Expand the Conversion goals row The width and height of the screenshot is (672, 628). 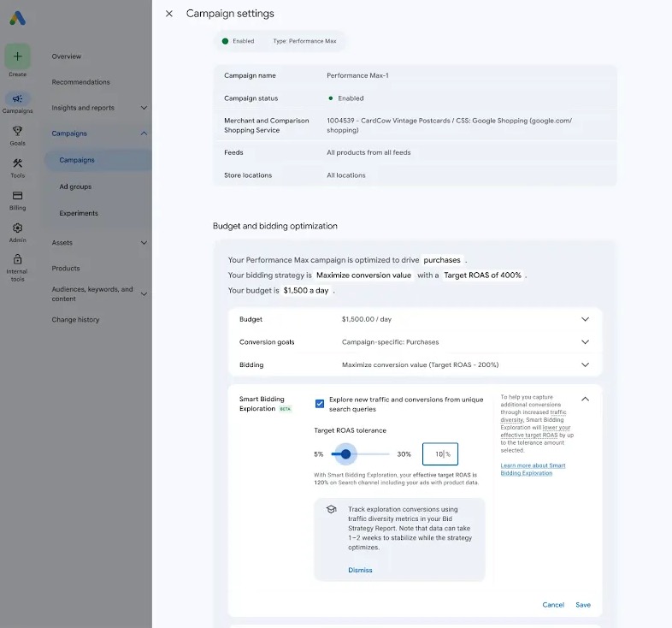pos(585,342)
